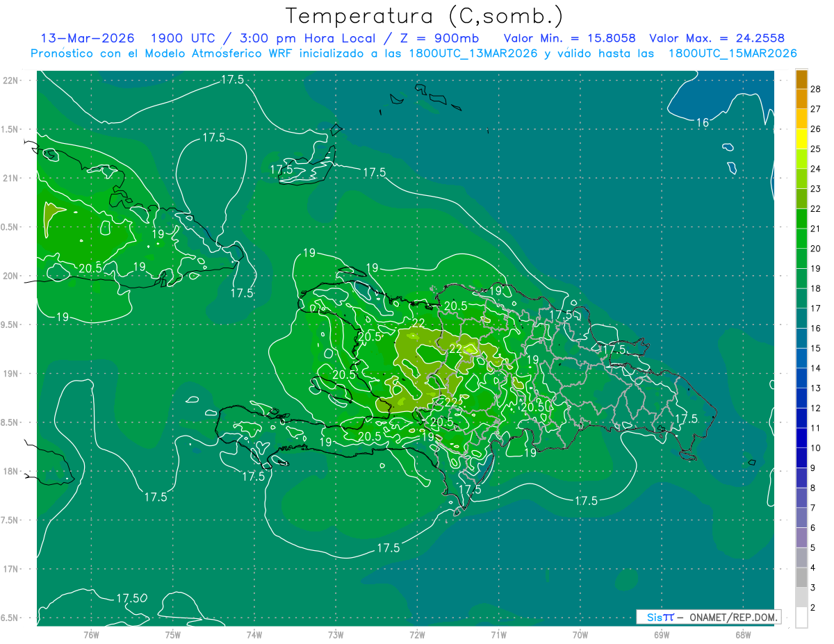Click the "28" label on the color scale
This screenshot has height=644, width=834.
tap(816, 89)
